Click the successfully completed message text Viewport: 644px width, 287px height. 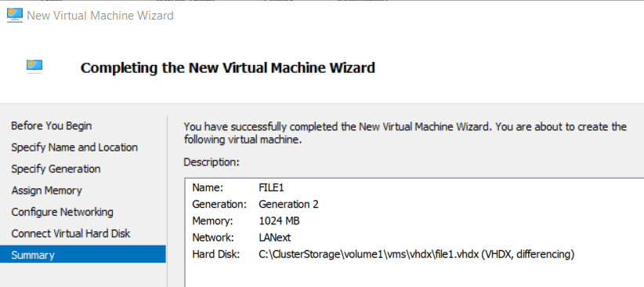[405, 133]
